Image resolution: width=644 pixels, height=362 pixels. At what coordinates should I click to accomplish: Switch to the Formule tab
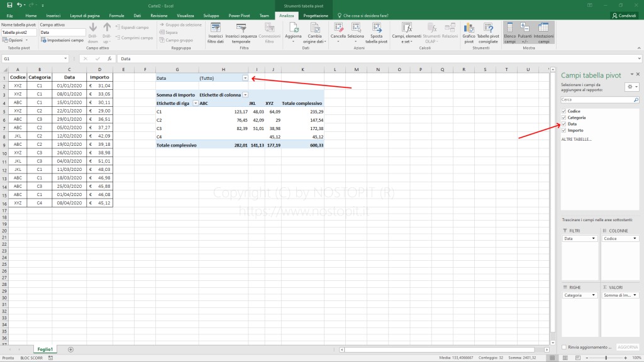click(116, 16)
